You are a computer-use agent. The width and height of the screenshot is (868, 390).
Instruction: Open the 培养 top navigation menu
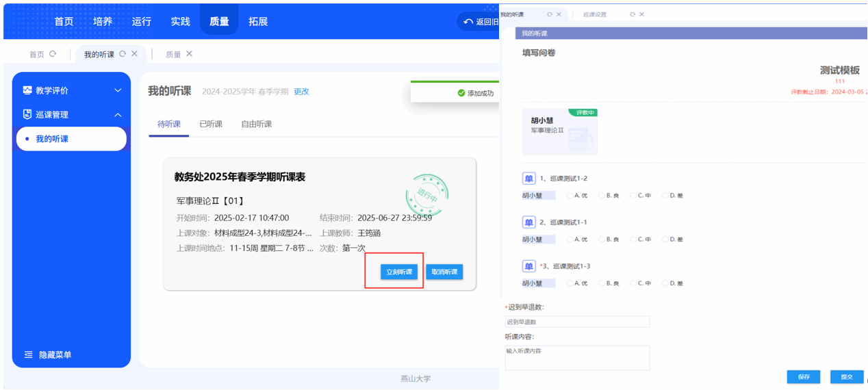tap(103, 21)
